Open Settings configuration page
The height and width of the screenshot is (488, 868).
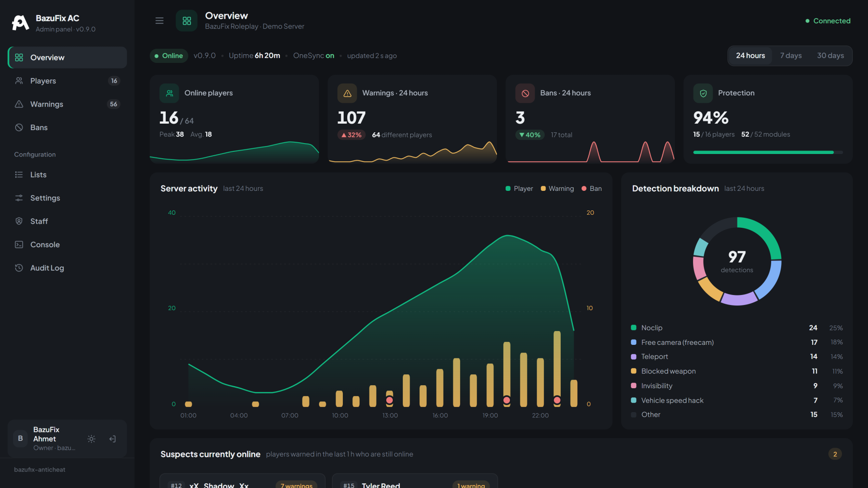tap(67, 198)
